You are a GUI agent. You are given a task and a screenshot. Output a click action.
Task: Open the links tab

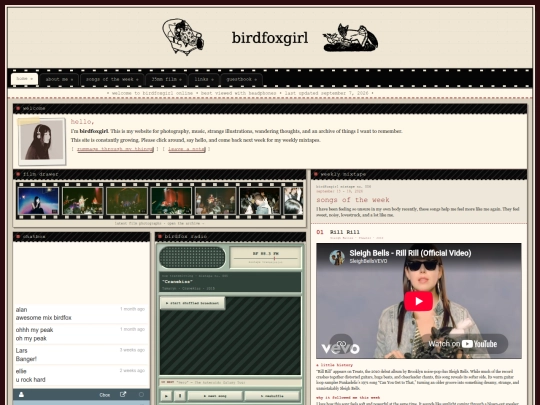pos(204,79)
